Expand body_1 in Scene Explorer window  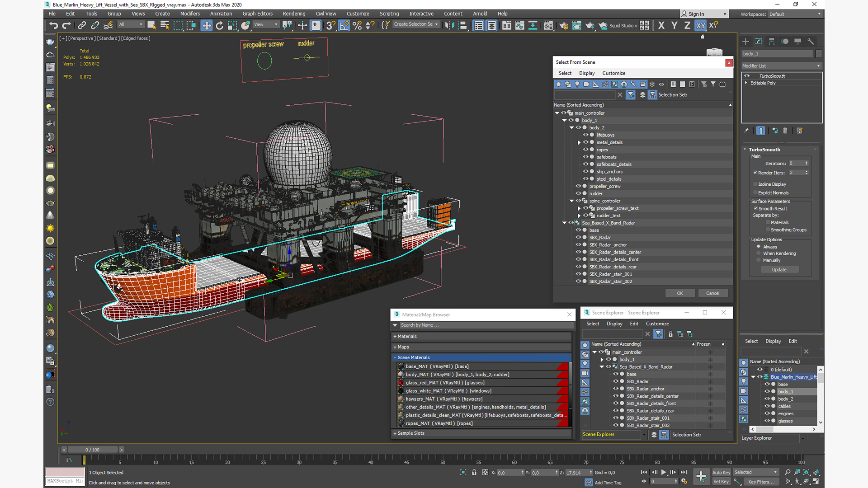click(602, 360)
